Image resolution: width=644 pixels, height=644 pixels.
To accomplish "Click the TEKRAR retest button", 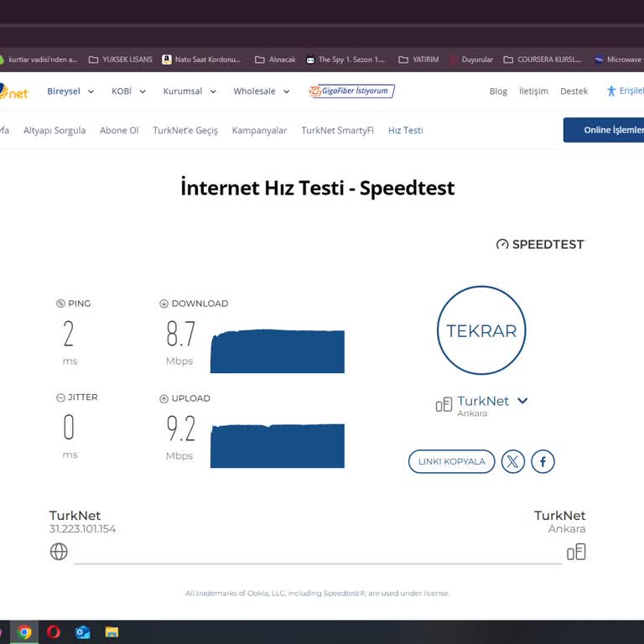I will tap(481, 330).
